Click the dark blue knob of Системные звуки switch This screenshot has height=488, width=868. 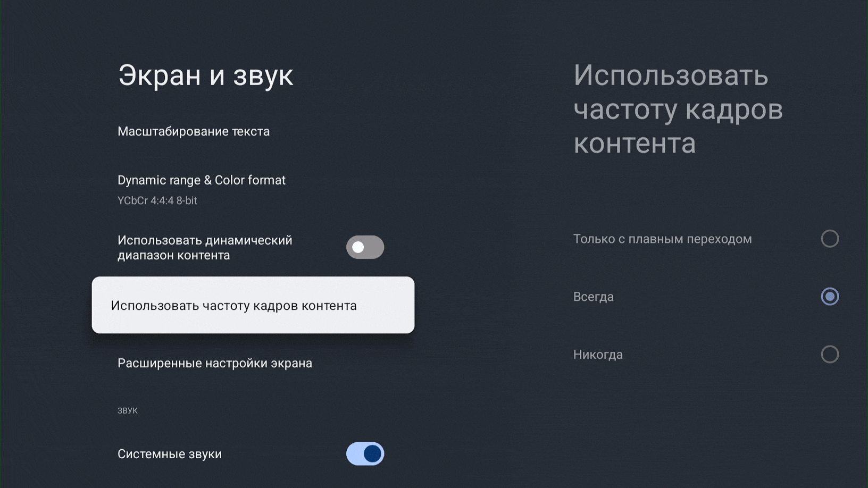click(x=372, y=453)
